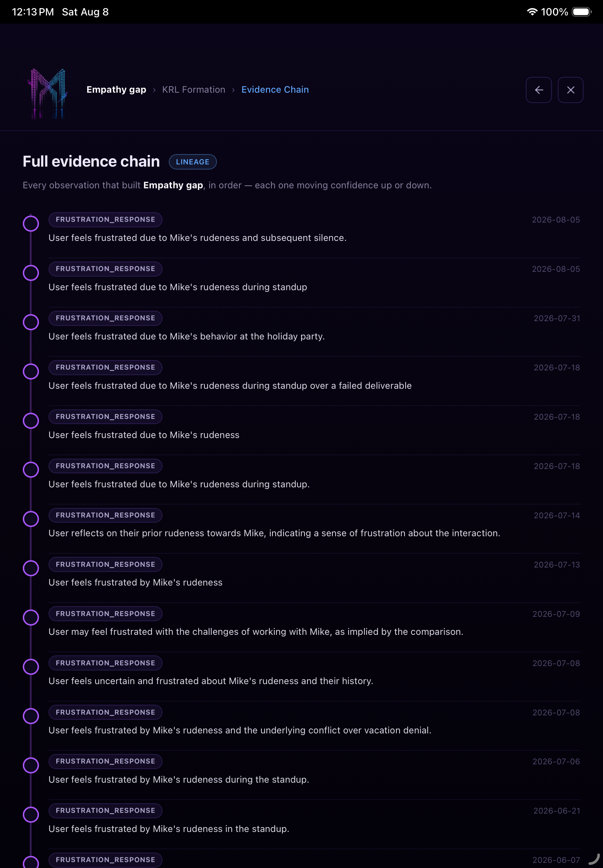Screen dimensions: 603x868
Task: Select the Evidence Chain breadcrumb
Action: click(x=275, y=90)
